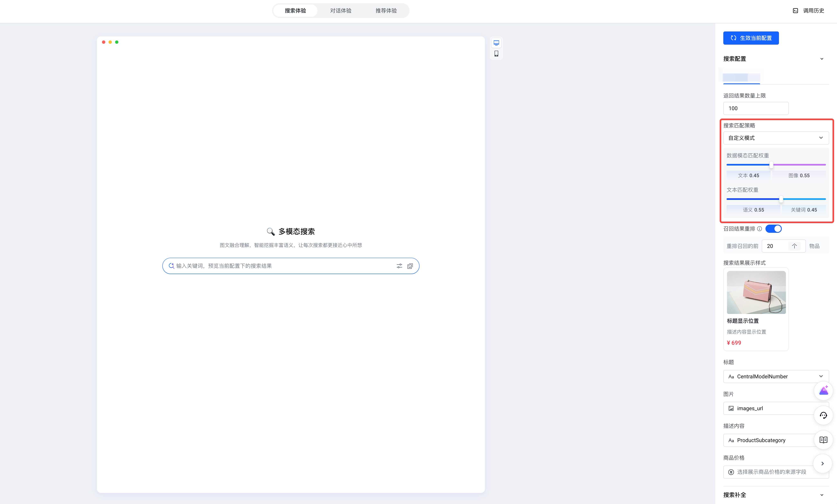The height and width of the screenshot is (504, 837).
Task: Open the customer support headset icon
Action: point(824,415)
